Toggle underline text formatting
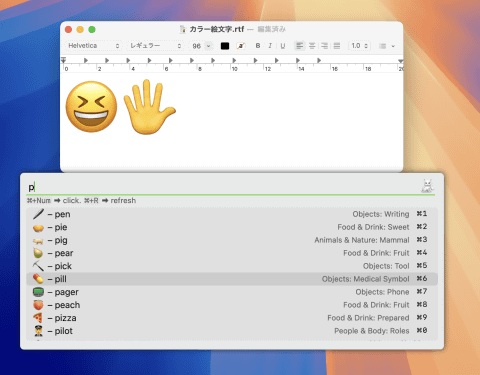 (x=283, y=46)
